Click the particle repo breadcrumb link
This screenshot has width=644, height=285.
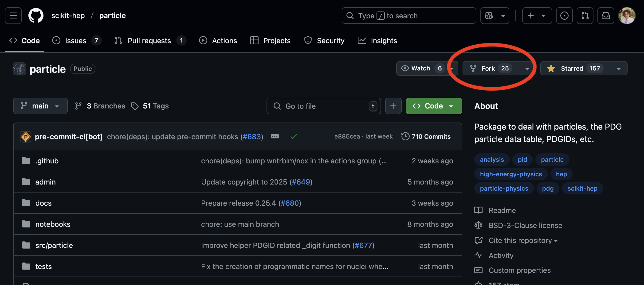[113, 15]
